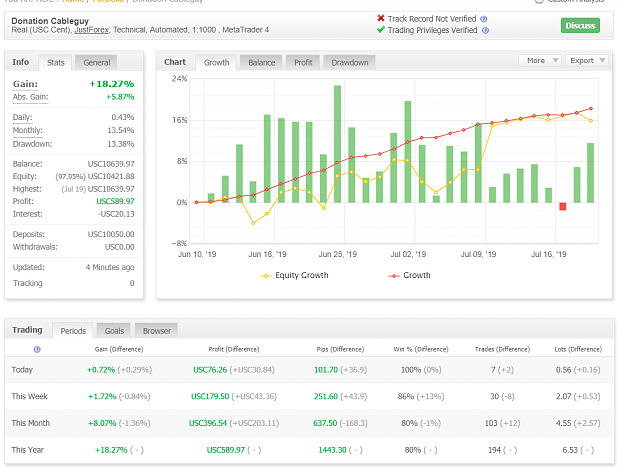The image size is (625, 468).
Task: Click the Pips (Difference) column header
Action: pyautogui.click(x=340, y=349)
